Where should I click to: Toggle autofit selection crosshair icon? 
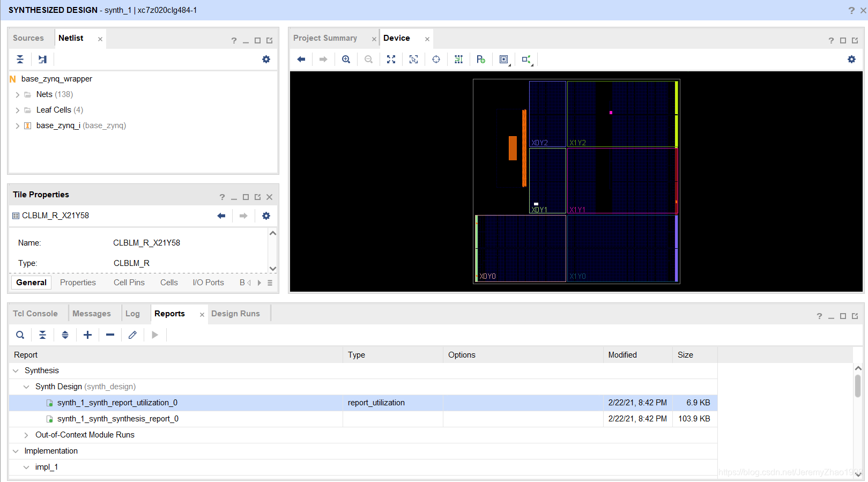436,60
